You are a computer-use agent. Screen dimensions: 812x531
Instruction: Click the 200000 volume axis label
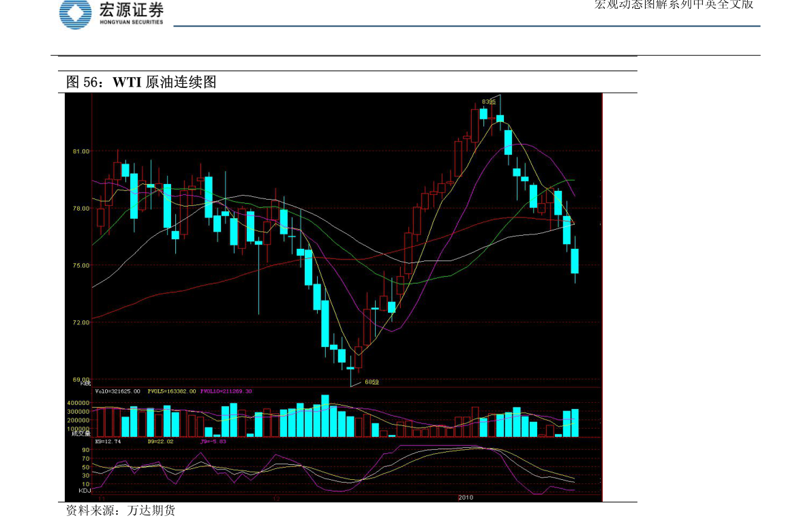click(78, 421)
